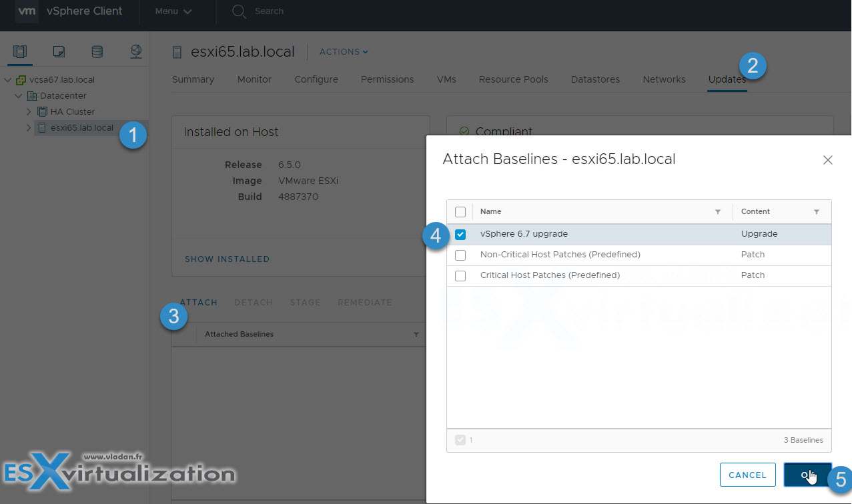Viewport: 852px width, 504px height.
Task: Switch to the Datastores tab
Action: [595, 79]
